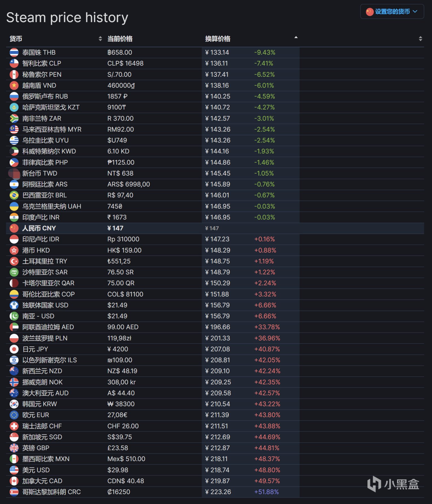This screenshot has height=504, width=432.
Task: Click the Uruguay flag icon for UYU
Action: 14,141
